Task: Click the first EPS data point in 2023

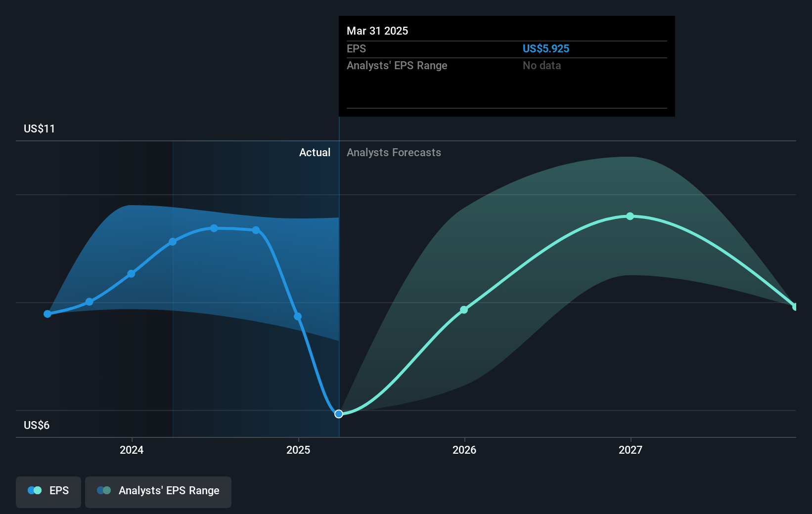Action: coord(47,314)
